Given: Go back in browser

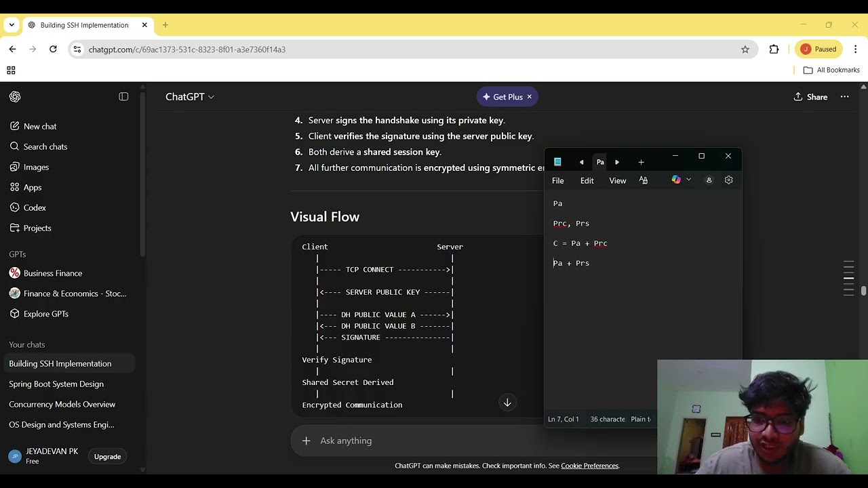Looking at the screenshot, I should [12, 49].
